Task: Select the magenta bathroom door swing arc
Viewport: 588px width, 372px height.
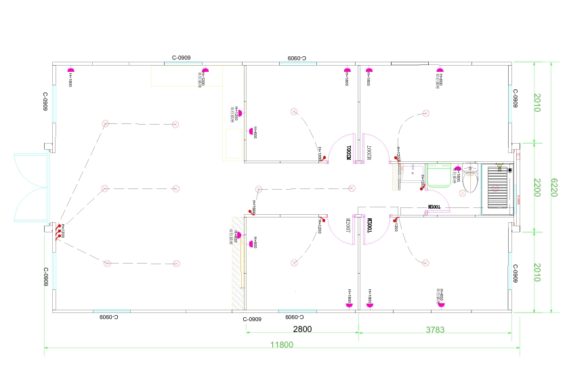Action: point(438,202)
